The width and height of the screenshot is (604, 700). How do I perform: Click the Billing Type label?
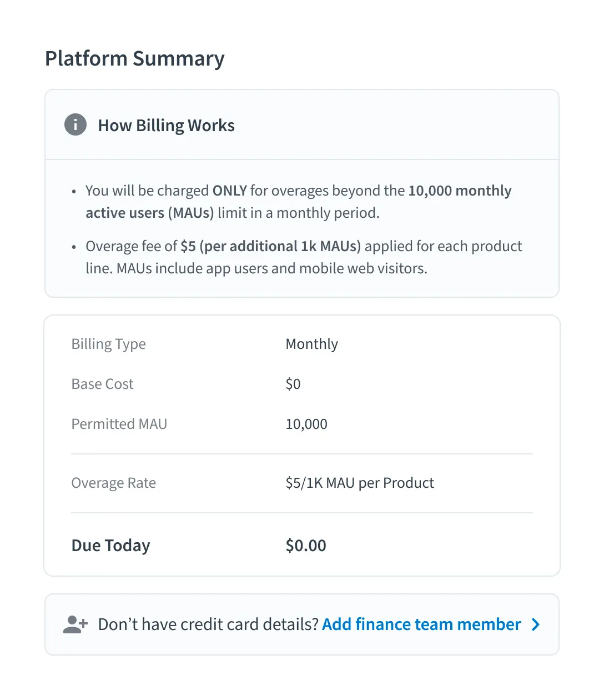coord(108,343)
